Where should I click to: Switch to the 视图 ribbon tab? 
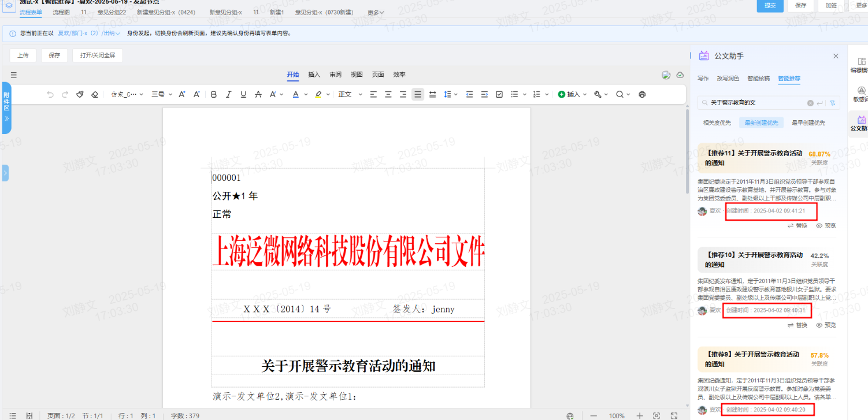pyautogui.click(x=357, y=75)
